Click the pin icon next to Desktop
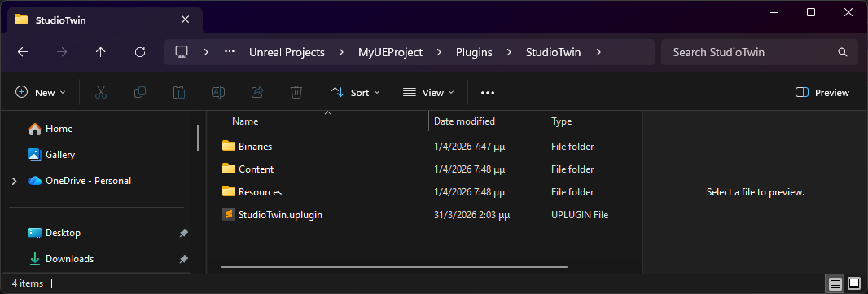868x294 pixels. point(183,233)
